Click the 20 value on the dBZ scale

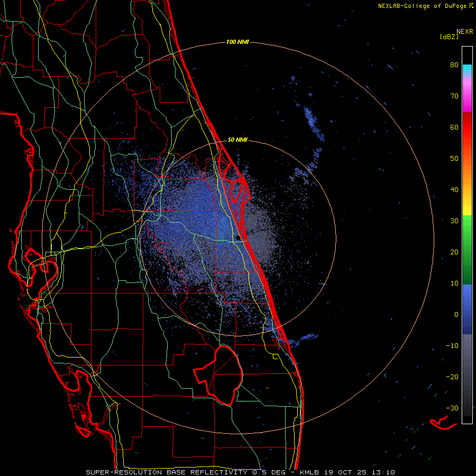[x=454, y=252]
